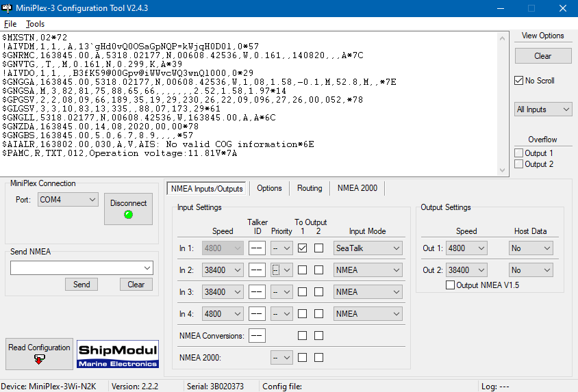Open Out 2 speed dropdown
Screen dimensions: 578x392
466,270
